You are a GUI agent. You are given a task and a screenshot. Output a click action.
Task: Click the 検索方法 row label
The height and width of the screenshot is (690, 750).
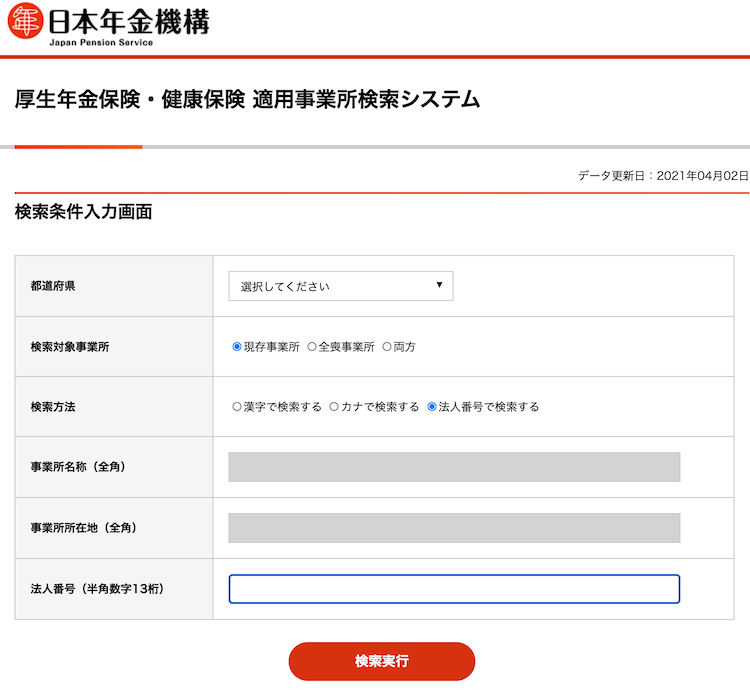(x=53, y=407)
